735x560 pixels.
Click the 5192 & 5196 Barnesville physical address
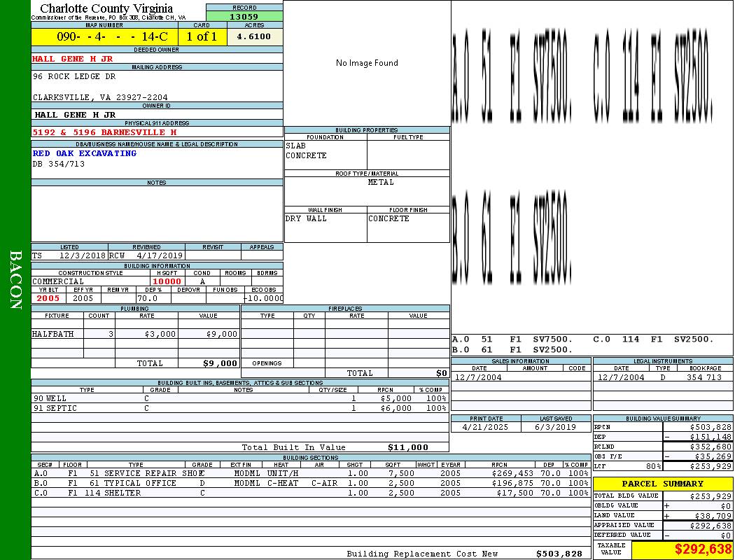click(x=104, y=132)
